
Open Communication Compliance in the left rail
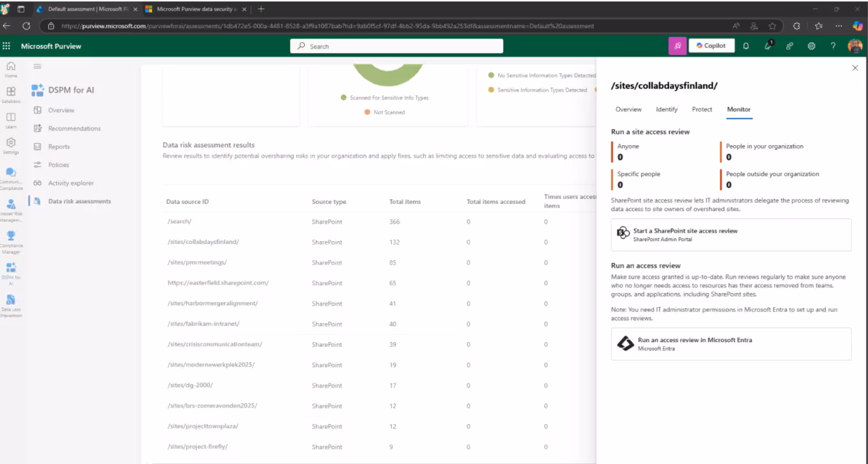[11, 178]
